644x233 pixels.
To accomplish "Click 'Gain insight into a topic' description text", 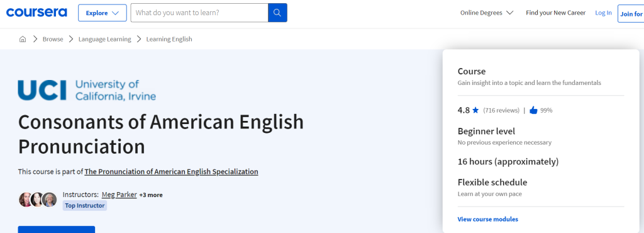I will pos(530,82).
